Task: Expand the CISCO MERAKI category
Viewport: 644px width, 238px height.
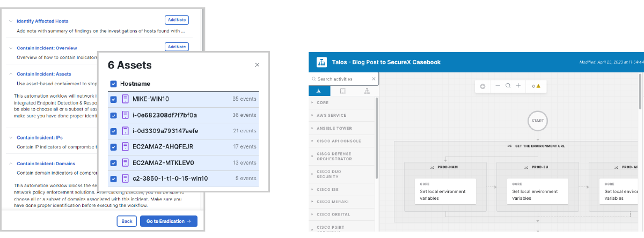Action: pos(312,202)
